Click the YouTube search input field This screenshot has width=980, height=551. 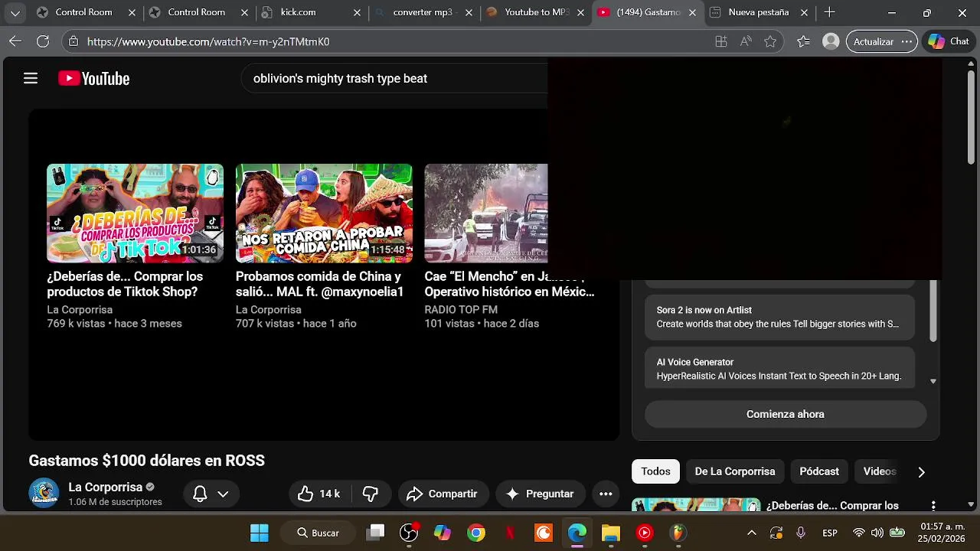(x=394, y=78)
